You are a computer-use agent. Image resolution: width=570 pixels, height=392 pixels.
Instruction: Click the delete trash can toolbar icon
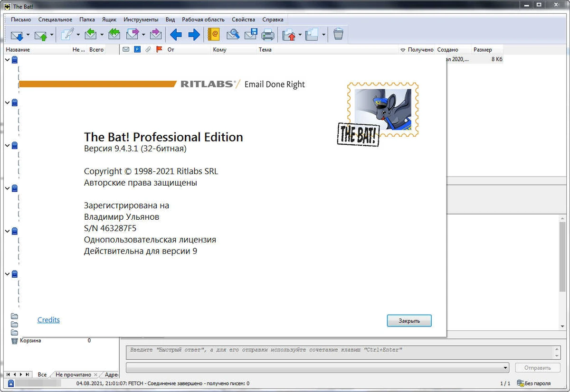pos(338,35)
